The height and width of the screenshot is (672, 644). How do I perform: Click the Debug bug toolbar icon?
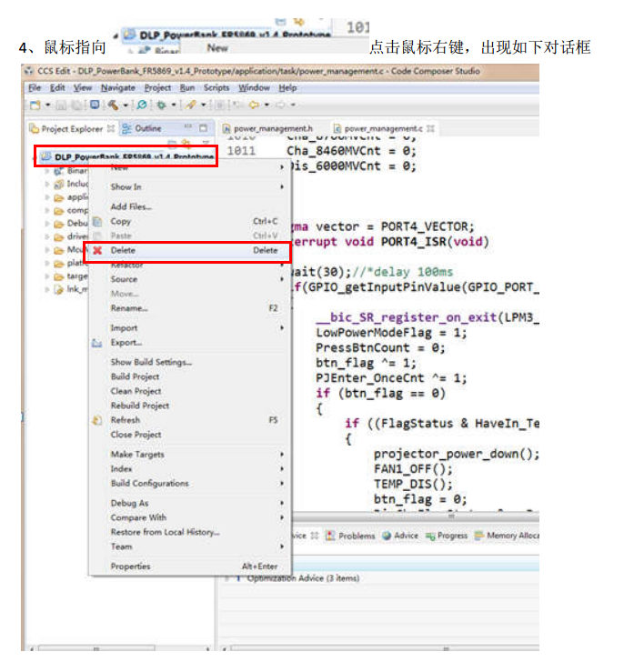tap(162, 105)
